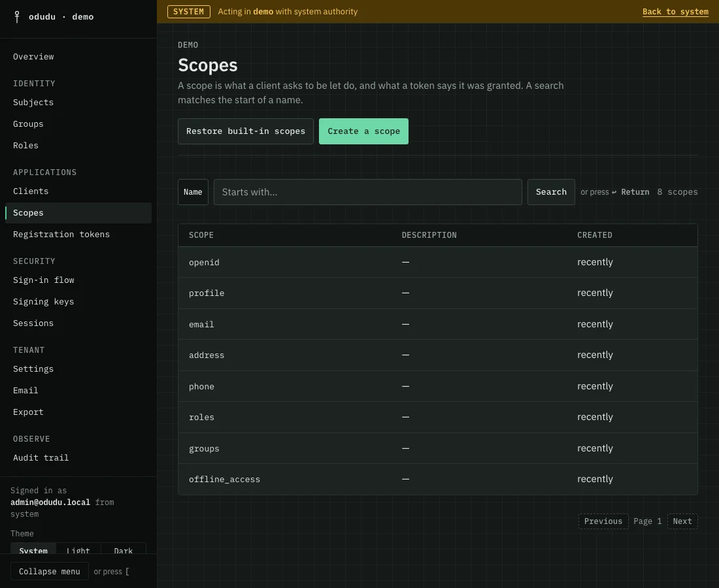The width and height of the screenshot is (719, 588).
Task: Click Restore built-in scopes
Action: coord(246,131)
